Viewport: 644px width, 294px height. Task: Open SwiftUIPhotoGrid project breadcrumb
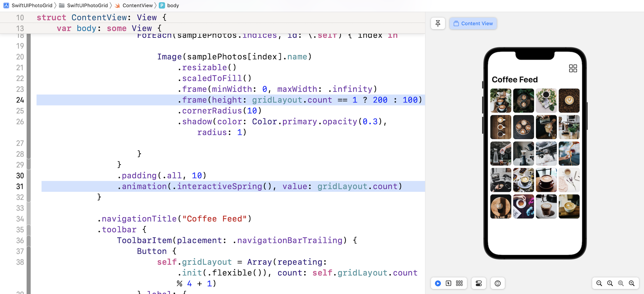pyautogui.click(x=32, y=5)
